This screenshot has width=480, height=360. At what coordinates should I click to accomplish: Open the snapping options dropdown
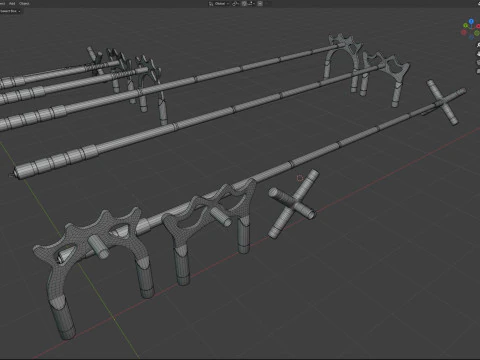tap(251, 4)
